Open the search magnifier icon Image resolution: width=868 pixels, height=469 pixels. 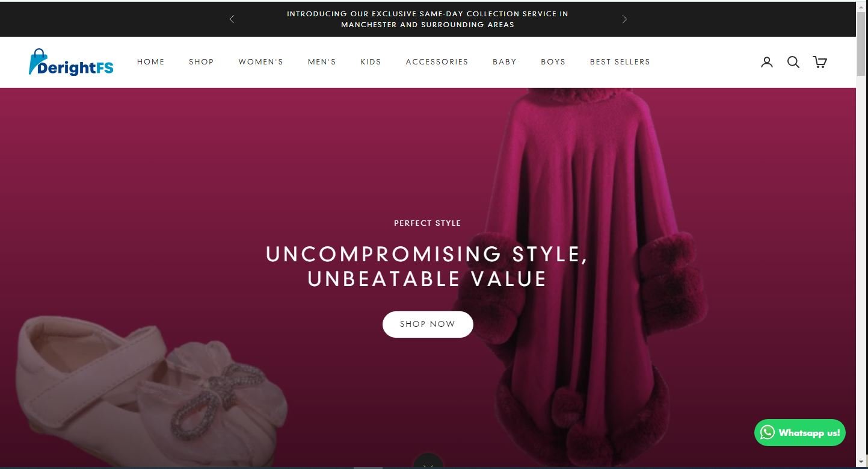[793, 62]
